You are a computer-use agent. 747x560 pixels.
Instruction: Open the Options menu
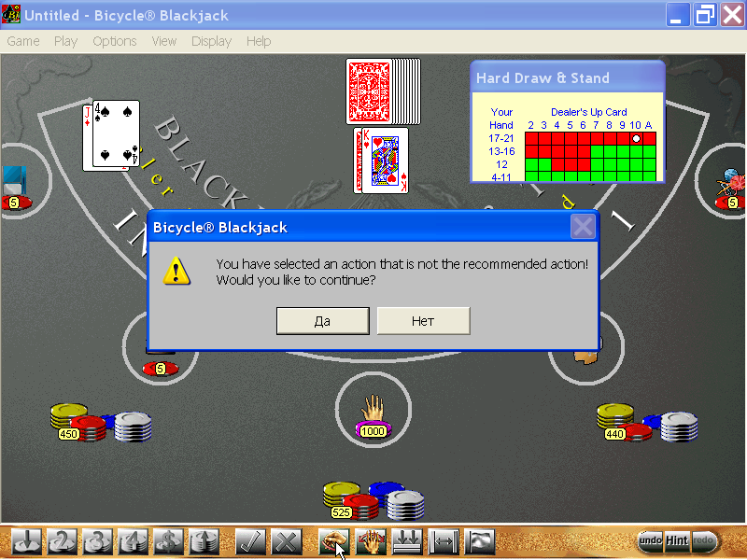coord(115,41)
